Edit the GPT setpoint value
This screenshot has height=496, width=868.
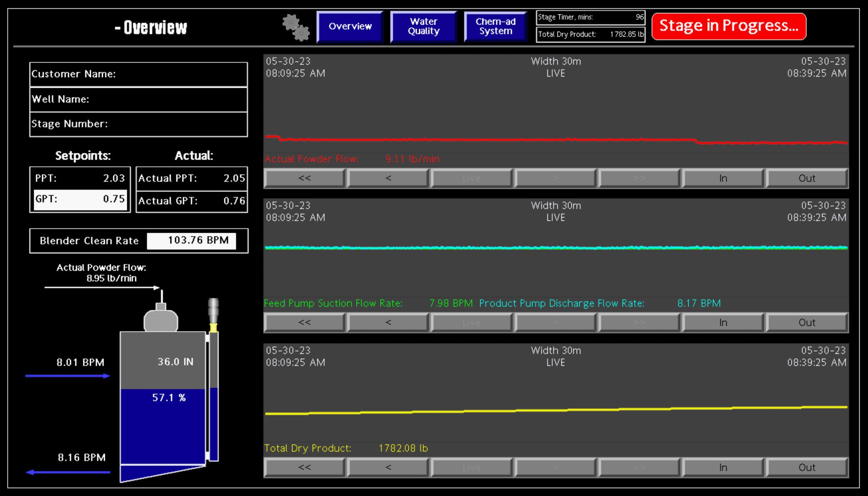point(80,199)
